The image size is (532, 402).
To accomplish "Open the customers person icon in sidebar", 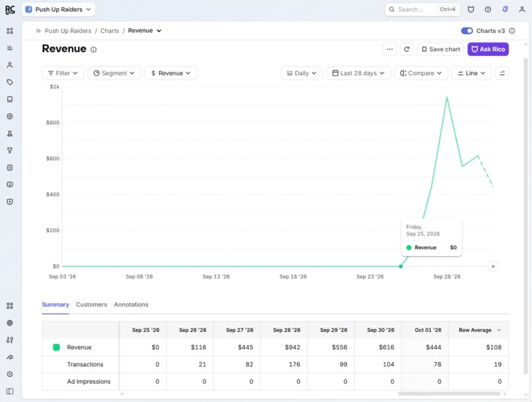I will tap(10, 65).
